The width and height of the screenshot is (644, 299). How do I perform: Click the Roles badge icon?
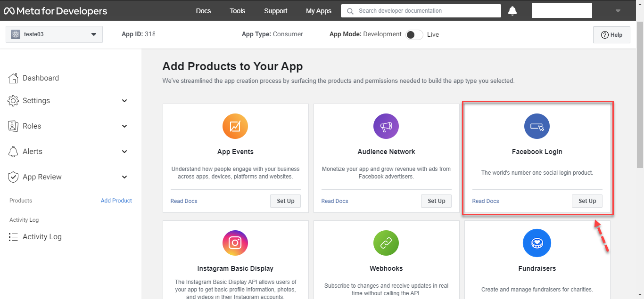(x=13, y=126)
